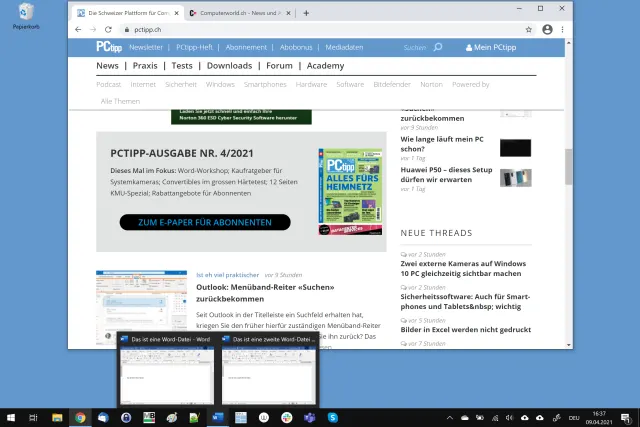
Task: Switch to the Computerworld.ch tab
Action: pyautogui.click(x=239, y=13)
